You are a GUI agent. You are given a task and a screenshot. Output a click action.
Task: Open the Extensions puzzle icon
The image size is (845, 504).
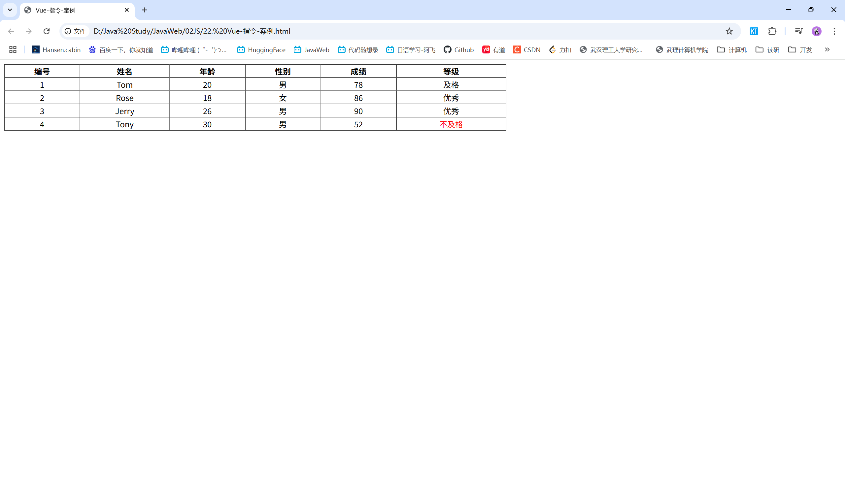click(772, 31)
